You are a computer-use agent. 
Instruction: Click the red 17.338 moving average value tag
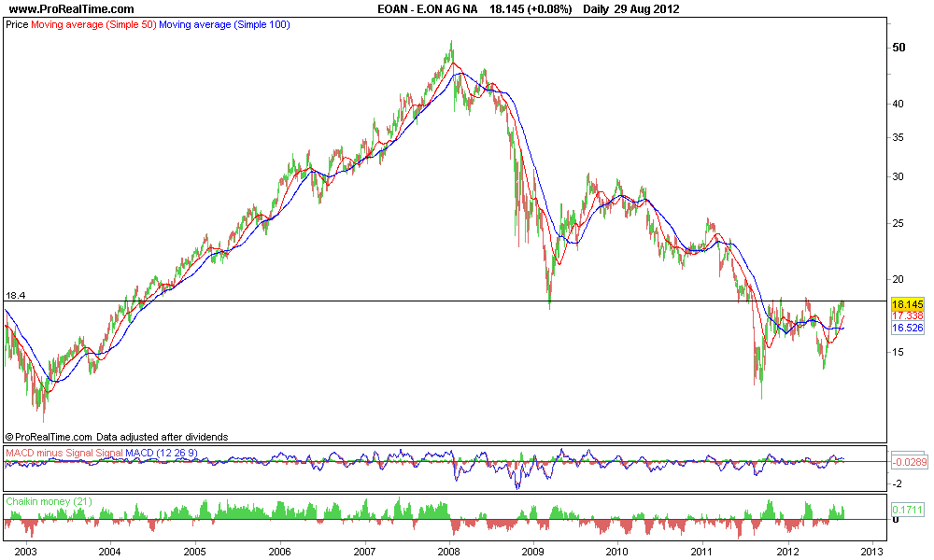(908, 315)
